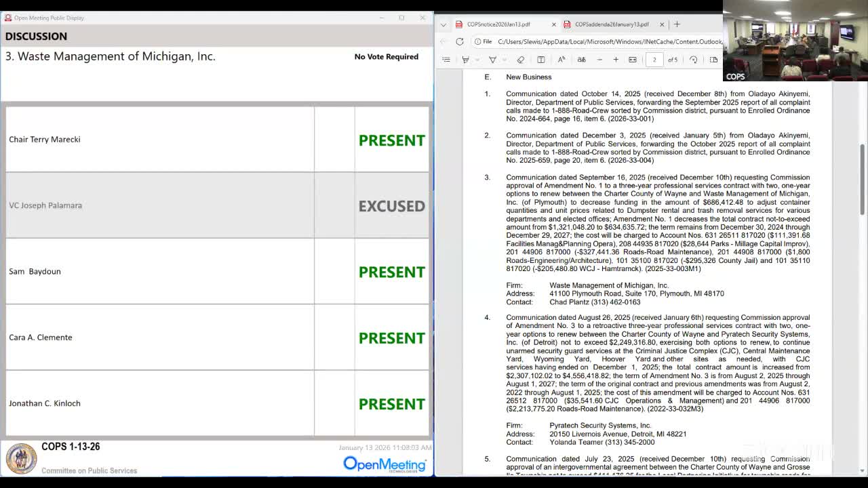
Task: Select the PDF Erase tool
Action: coord(521,60)
